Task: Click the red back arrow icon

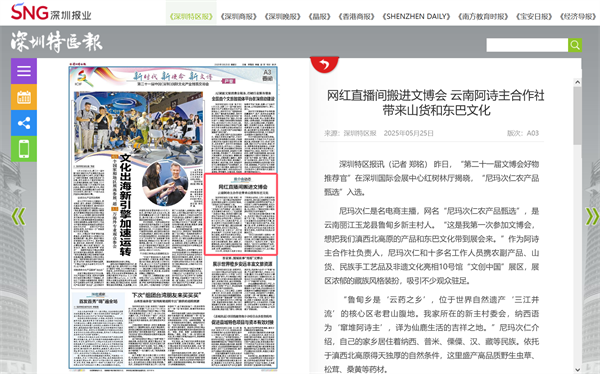Action: [x=324, y=64]
